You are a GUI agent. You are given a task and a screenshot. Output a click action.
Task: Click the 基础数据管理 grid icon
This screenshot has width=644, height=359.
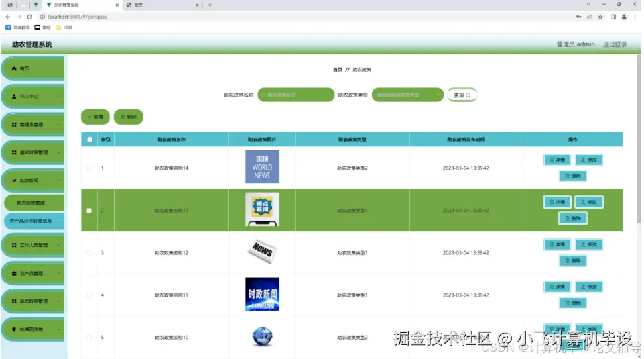click(14, 152)
